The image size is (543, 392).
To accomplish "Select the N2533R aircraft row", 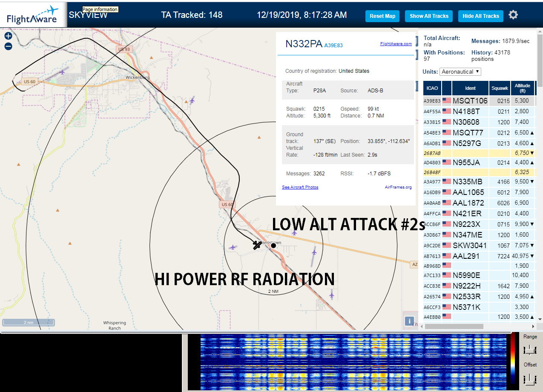I will (x=479, y=296).
